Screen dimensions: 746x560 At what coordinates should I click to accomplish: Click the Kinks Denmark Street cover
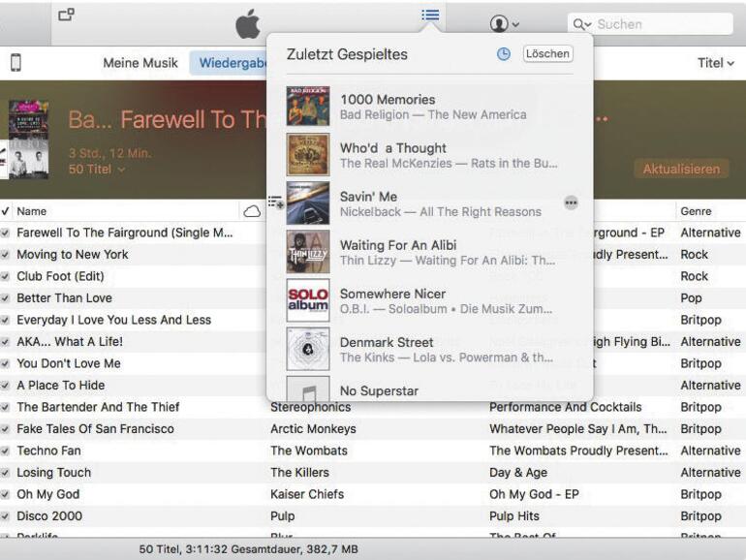pyautogui.click(x=308, y=349)
